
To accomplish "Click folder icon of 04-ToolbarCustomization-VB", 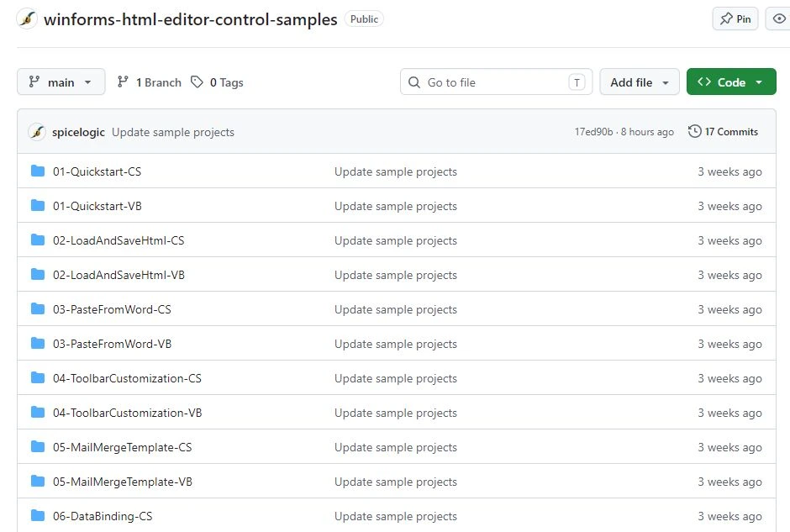I will [37, 412].
